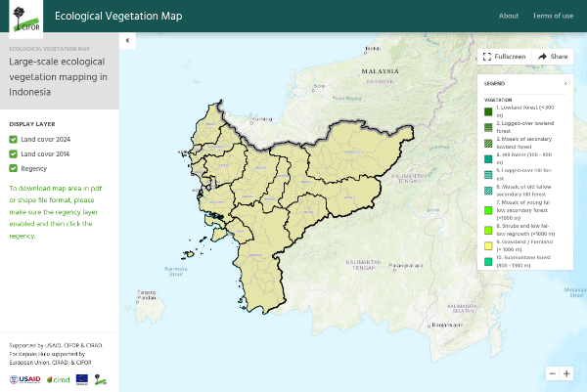Image resolution: width=587 pixels, height=392 pixels.
Task: Disable the Regency layer checkbox
Action: (x=13, y=168)
